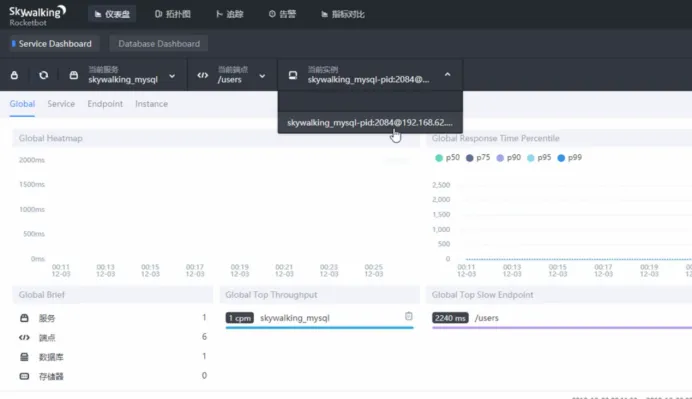Click the Global Top Throughput title

tap(271, 295)
